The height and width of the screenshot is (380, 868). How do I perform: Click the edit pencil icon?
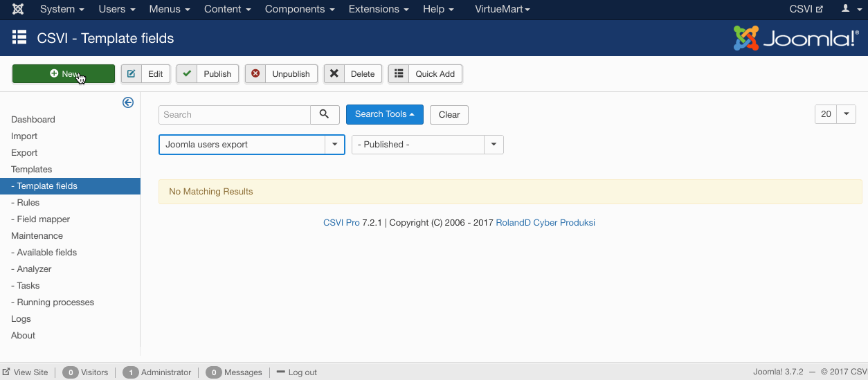click(x=132, y=73)
